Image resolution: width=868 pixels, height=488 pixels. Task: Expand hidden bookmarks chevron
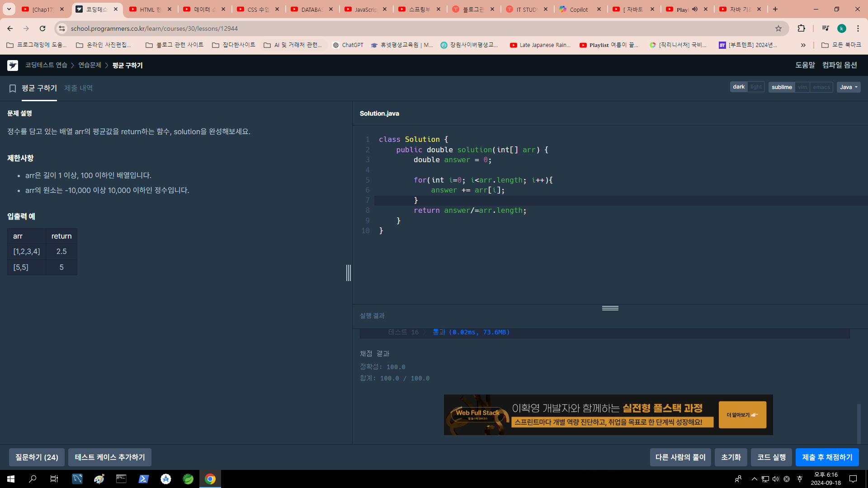803,45
